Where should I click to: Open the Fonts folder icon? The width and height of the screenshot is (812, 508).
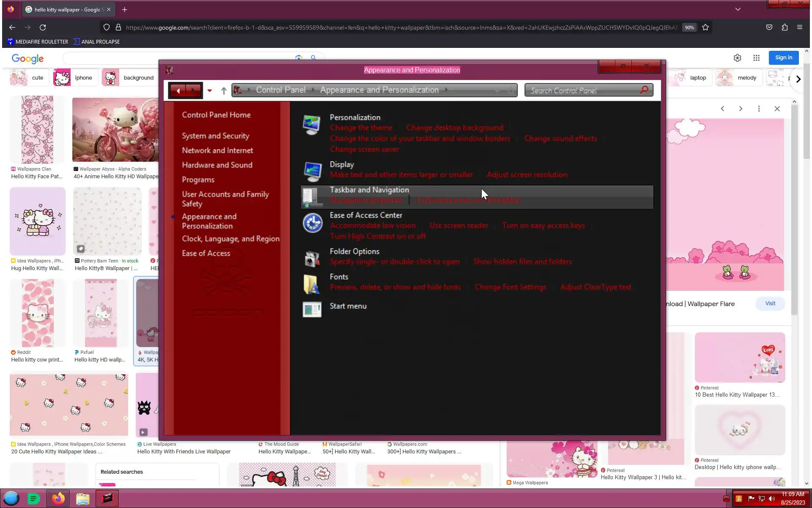(312, 284)
